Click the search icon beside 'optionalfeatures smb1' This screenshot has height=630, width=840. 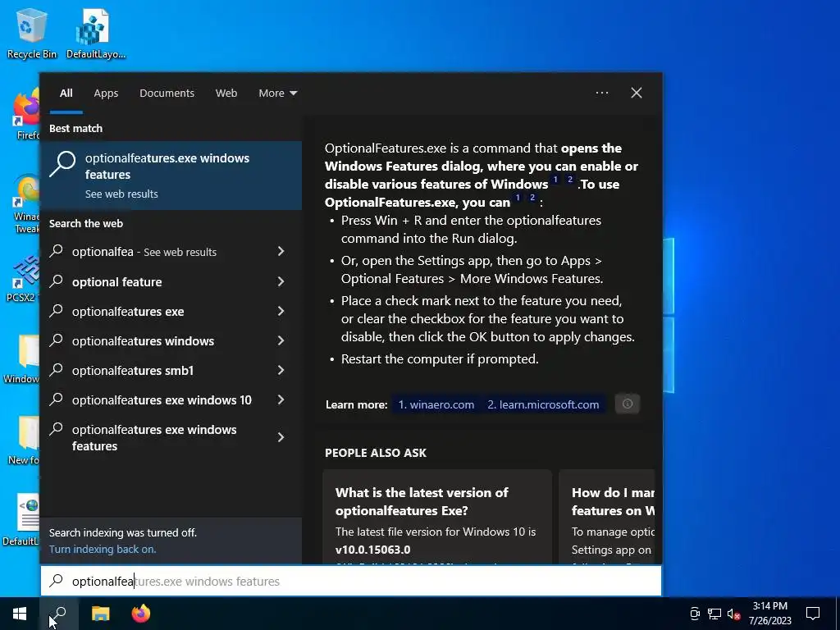[x=57, y=370]
